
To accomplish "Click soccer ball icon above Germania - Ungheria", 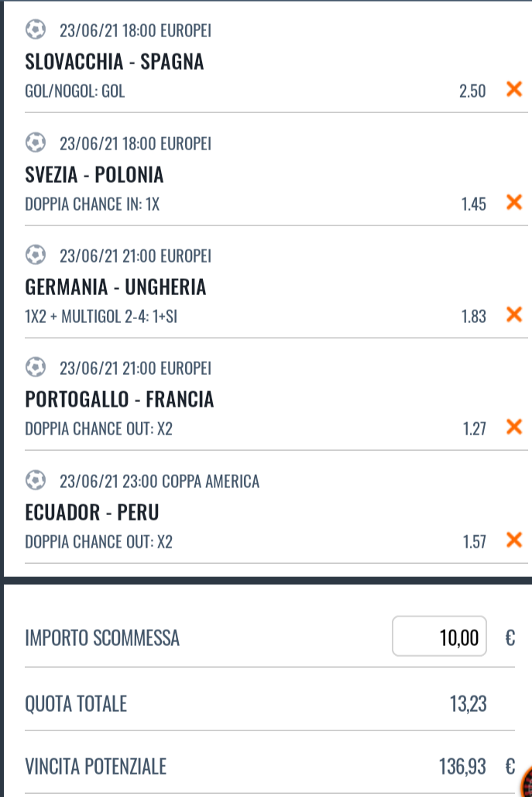I will pyautogui.click(x=36, y=256).
